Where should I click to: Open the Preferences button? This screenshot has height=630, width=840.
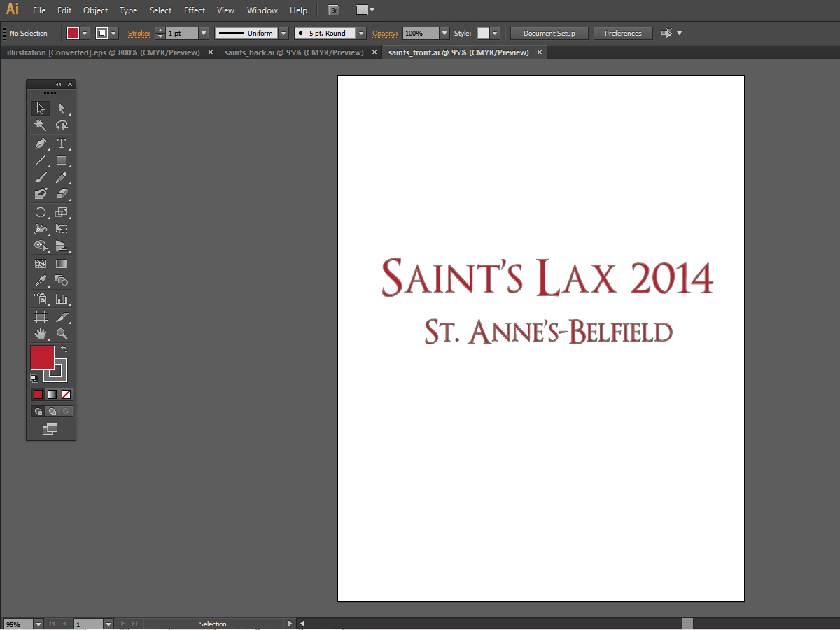622,34
